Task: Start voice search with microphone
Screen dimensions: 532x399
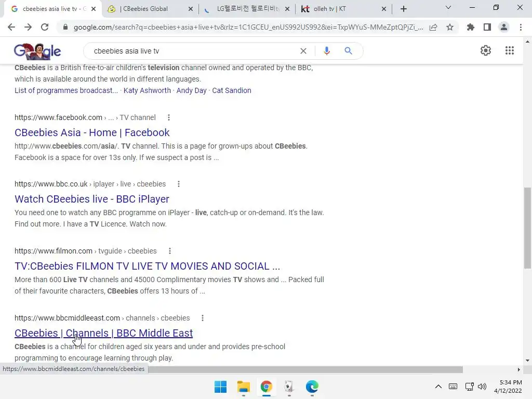Action: (x=326, y=51)
